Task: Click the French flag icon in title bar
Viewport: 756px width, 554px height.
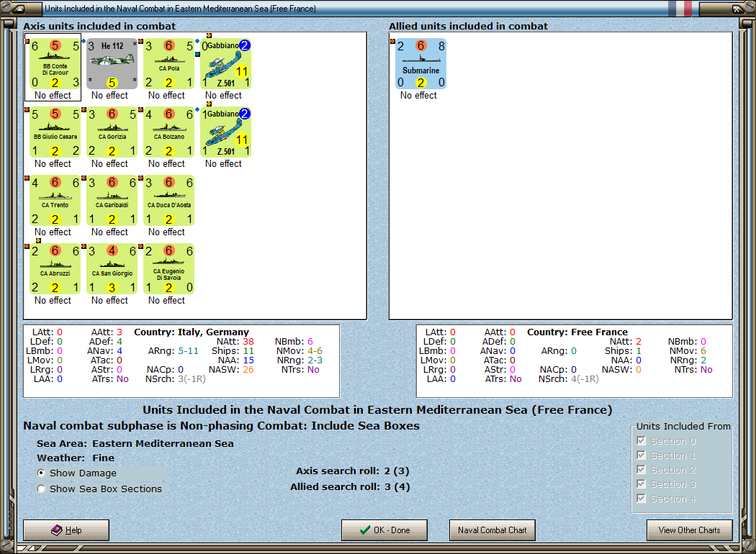Action: point(680,8)
